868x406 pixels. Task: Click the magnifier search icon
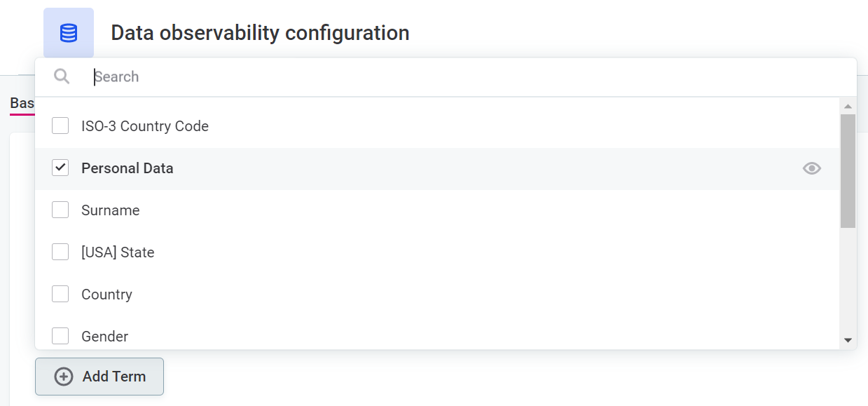coord(62,76)
